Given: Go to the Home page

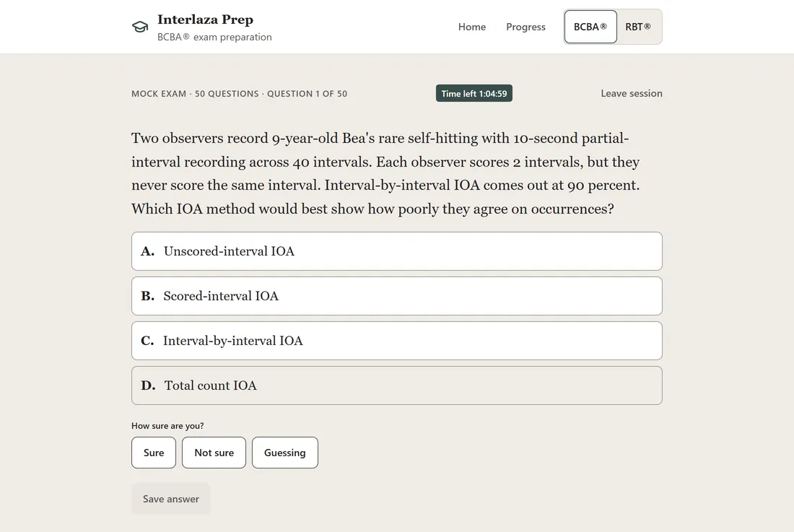Looking at the screenshot, I should [472, 27].
